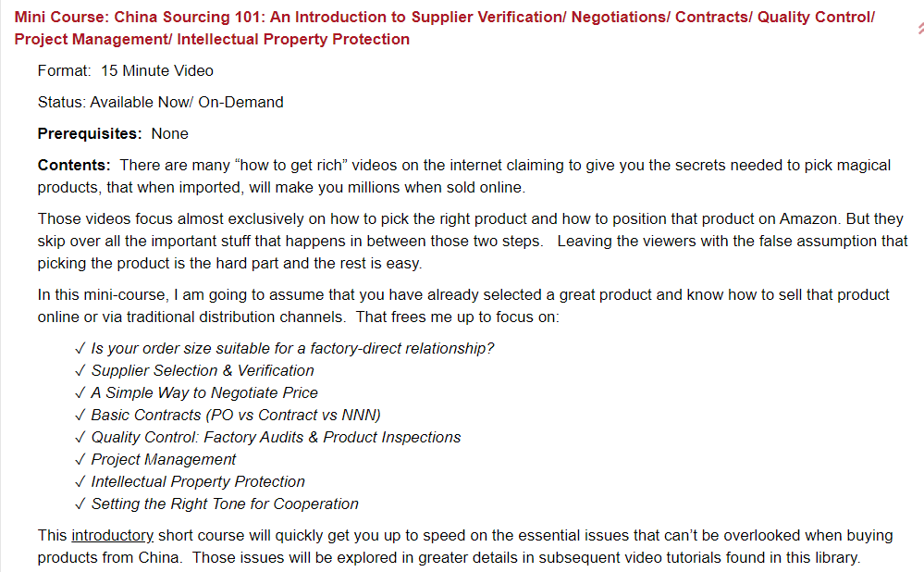Click the checkmark beside Basic Contracts

(x=81, y=416)
